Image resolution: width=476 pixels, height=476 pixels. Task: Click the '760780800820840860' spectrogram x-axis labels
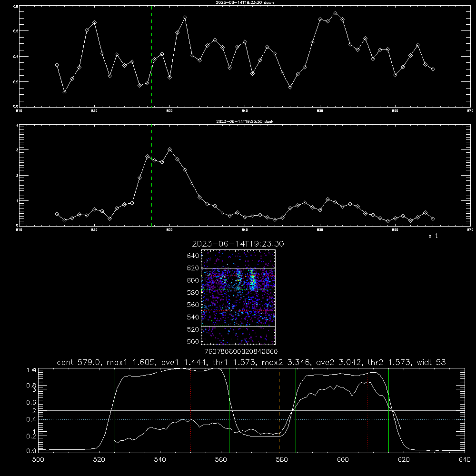pyautogui.click(x=241, y=351)
